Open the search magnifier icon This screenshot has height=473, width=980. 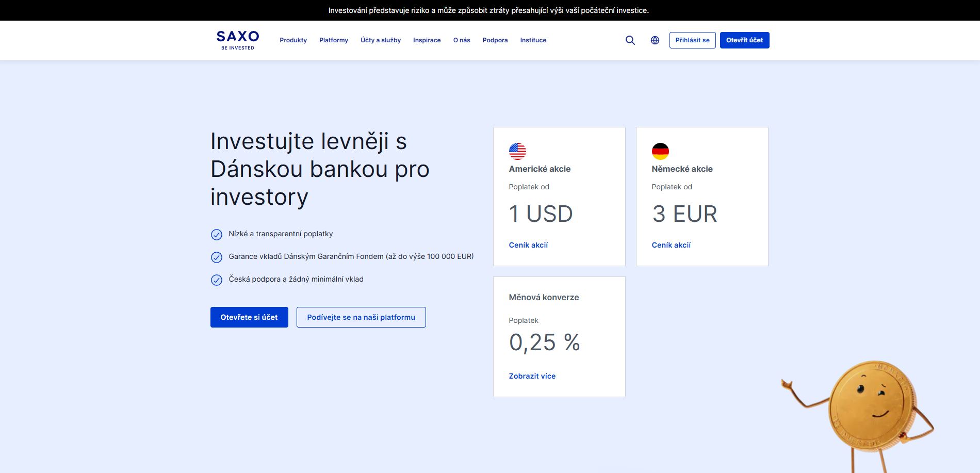coord(630,40)
